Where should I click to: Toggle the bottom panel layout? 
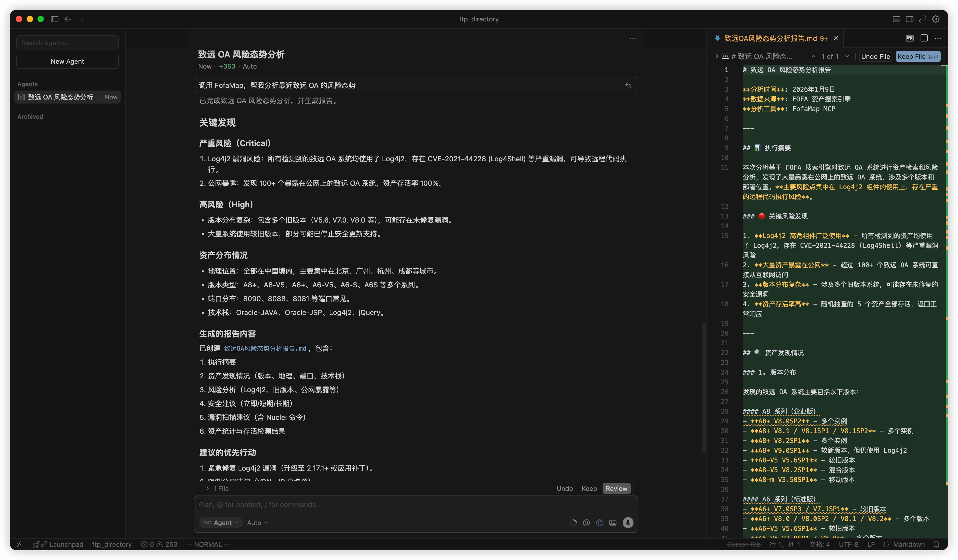pyautogui.click(x=896, y=19)
